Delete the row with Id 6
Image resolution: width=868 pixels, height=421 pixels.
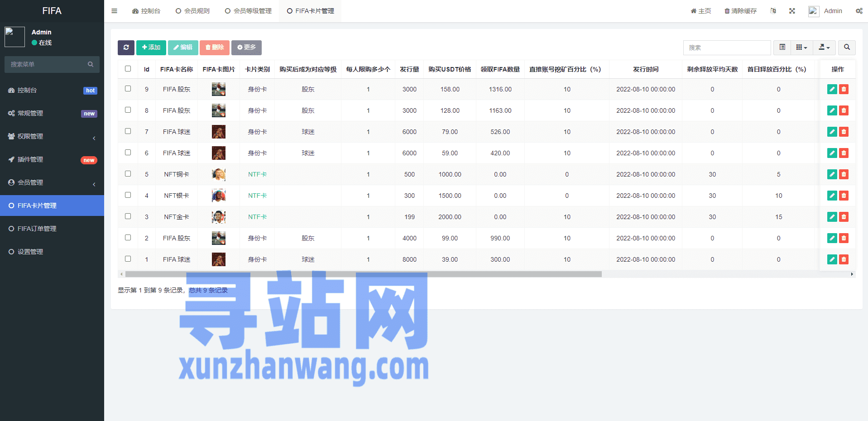tap(844, 153)
